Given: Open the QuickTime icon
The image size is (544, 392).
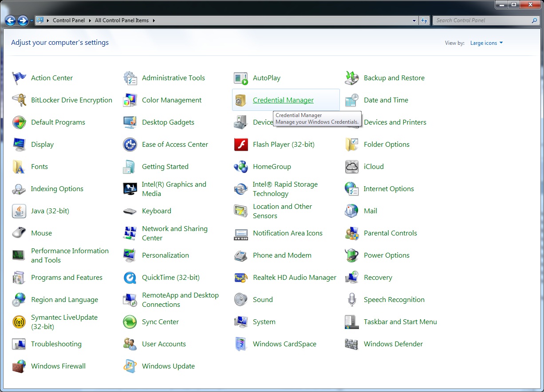Looking at the screenshot, I should (x=130, y=278).
